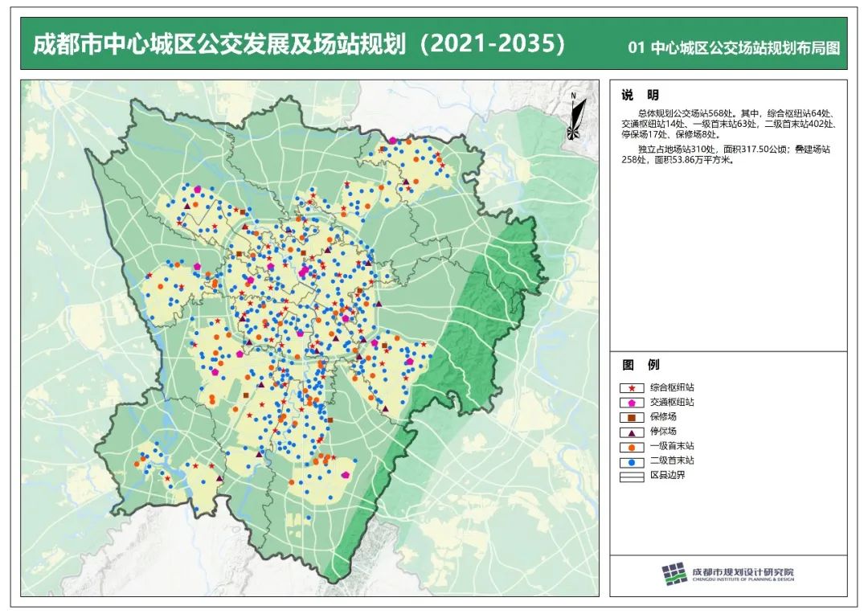
Task: Click the magenta pentagon marker on the map's northern boundary
Action: click(392, 141)
